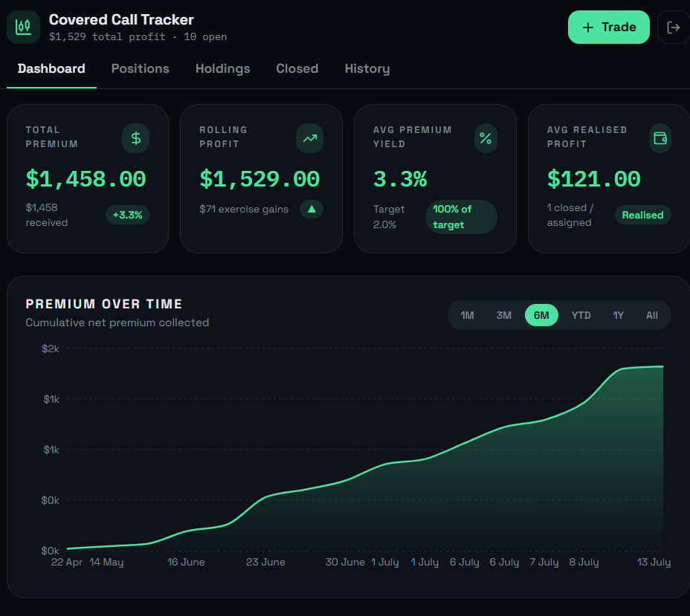Click the $71 exercise gains text
The width and height of the screenshot is (690, 616).
(x=244, y=210)
